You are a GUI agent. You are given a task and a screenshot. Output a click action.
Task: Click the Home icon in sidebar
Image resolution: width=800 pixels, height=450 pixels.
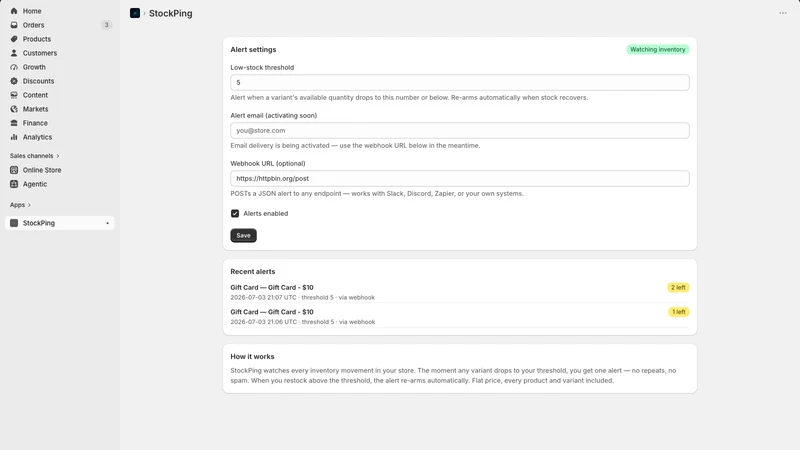tap(14, 11)
